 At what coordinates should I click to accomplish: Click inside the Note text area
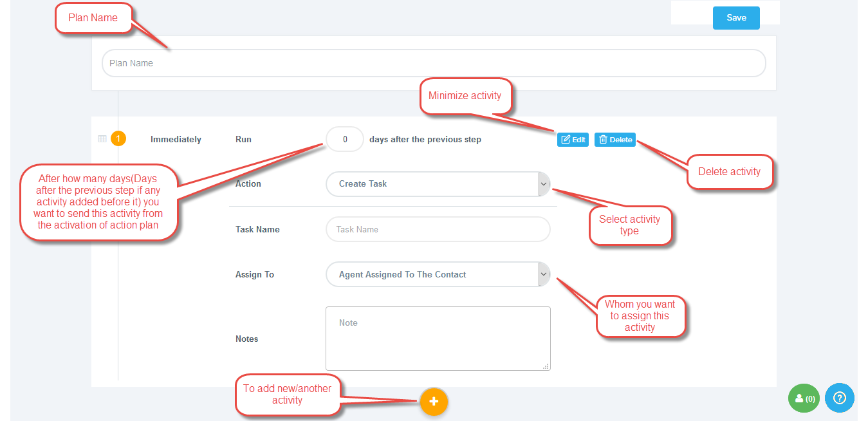coord(438,338)
